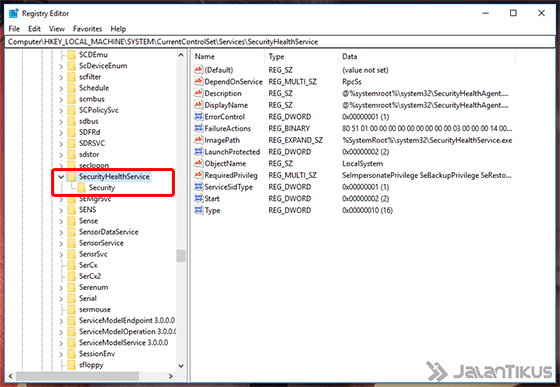
Task: Select the Start DWORD icon
Action: tap(198, 198)
